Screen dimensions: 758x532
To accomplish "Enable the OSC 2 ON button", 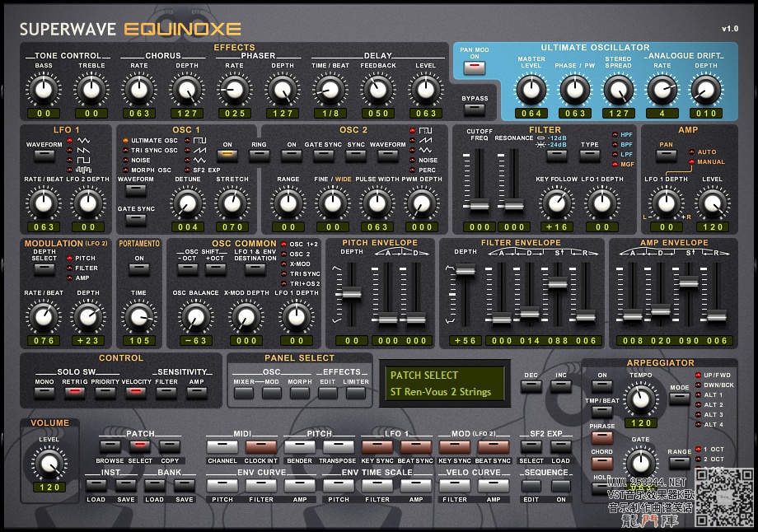I will click(292, 155).
